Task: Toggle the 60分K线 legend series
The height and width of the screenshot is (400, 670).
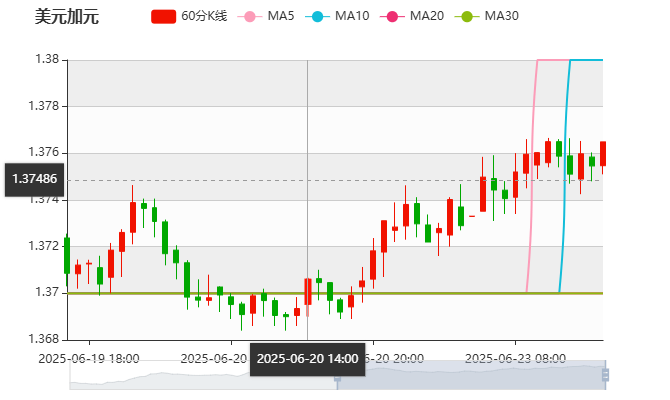Action: tap(189, 16)
